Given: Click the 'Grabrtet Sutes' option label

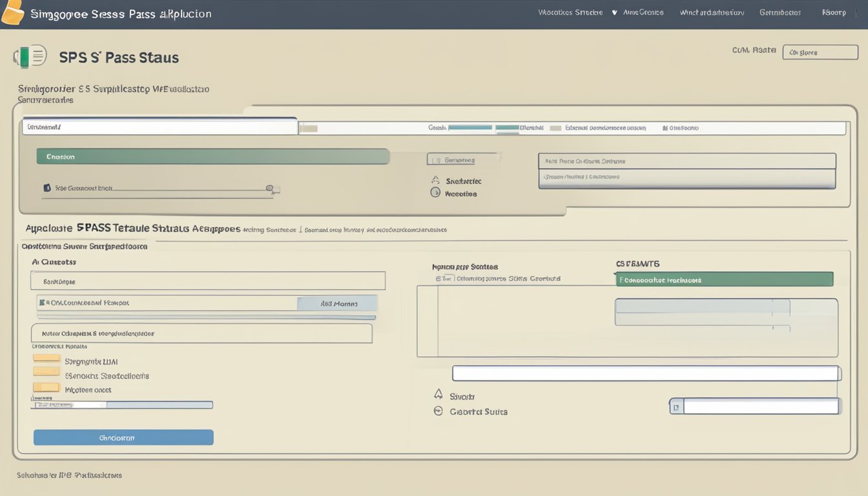Looking at the screenshot, I should click(x=479, y=411).
